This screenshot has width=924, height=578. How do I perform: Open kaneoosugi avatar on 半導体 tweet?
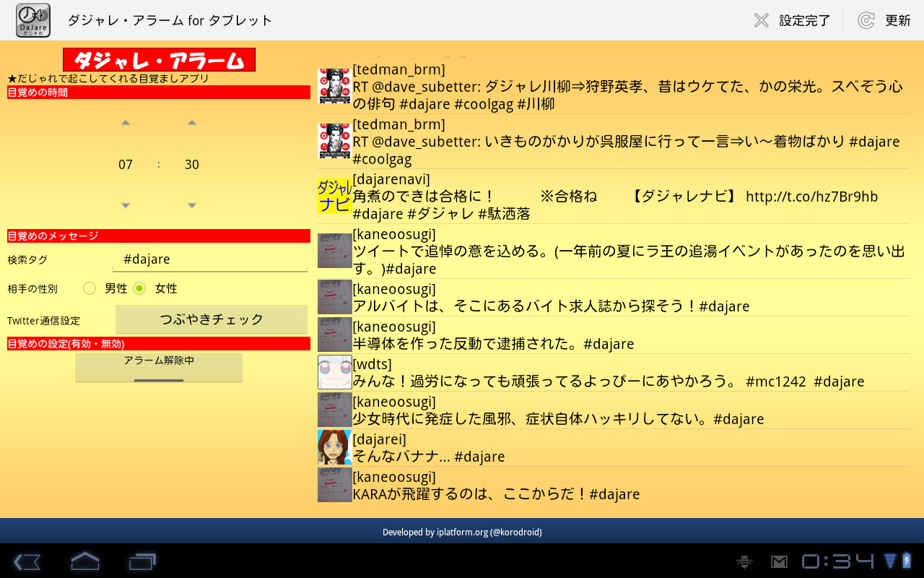click(334, 335)
